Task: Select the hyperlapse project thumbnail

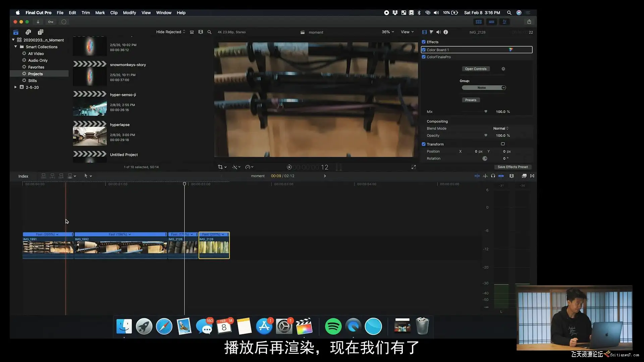Action: (90, 136)
